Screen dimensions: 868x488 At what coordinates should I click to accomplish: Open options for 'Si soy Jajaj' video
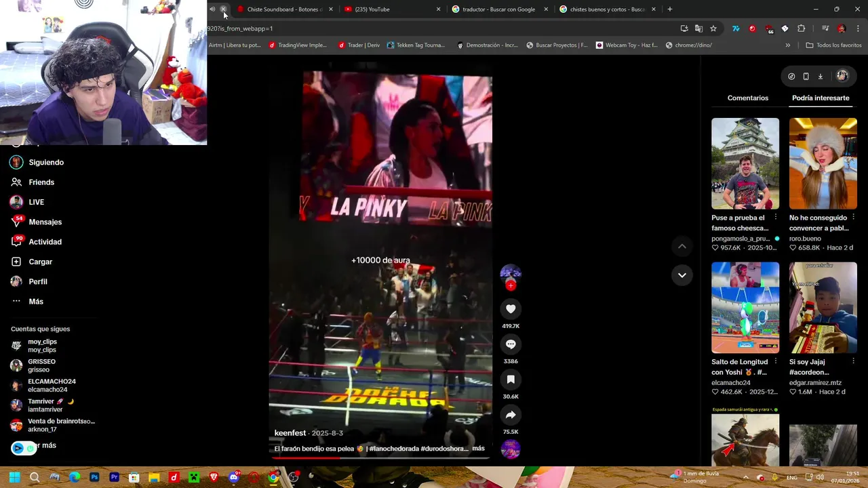point(853,362)
